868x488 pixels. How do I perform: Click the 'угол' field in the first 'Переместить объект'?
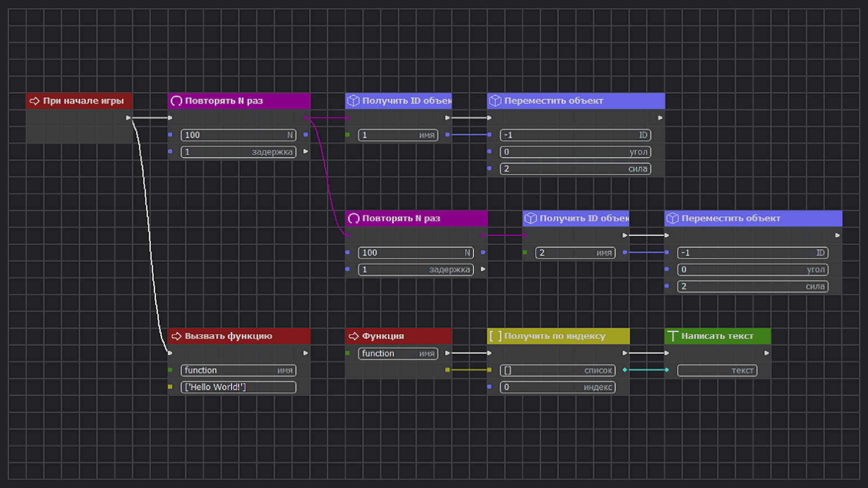(x=576, y=152)
